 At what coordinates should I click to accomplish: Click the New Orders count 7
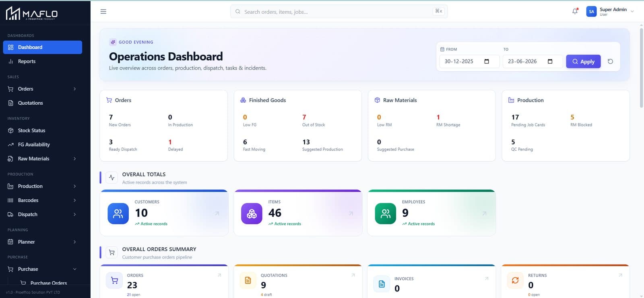[x=111, y=117]
